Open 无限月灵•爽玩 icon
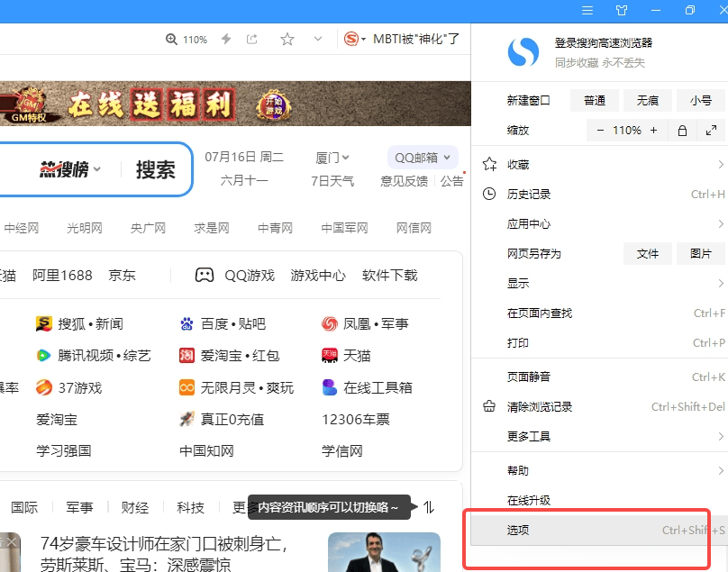 coord(187,387)
